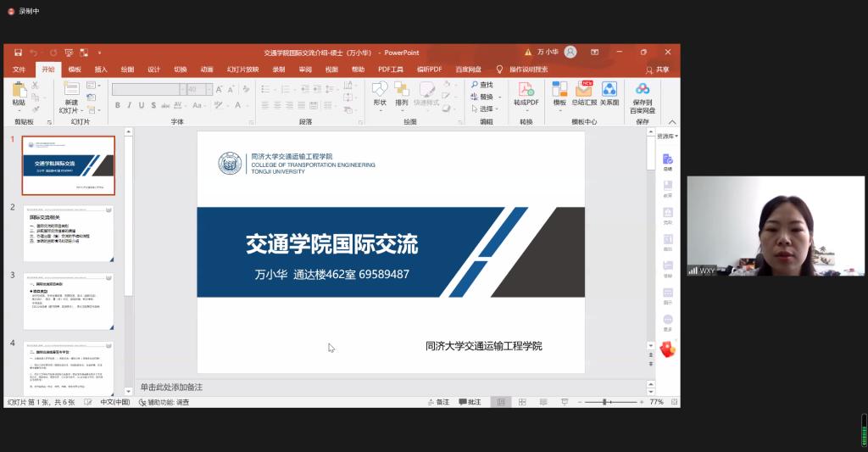Insert a new slide with 新建幻灯片 icon
Image resolution: width=868 pixels, height=452 pixels.
tap(70, 91)
